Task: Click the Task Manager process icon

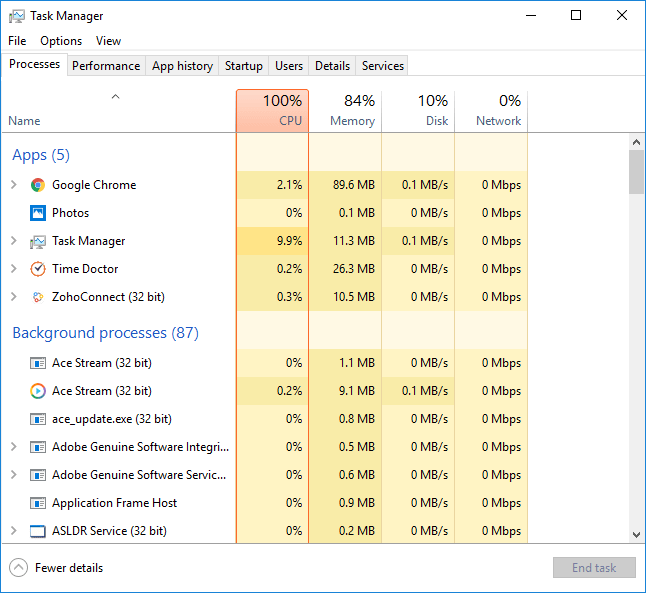Action: (x=38, y=241)
